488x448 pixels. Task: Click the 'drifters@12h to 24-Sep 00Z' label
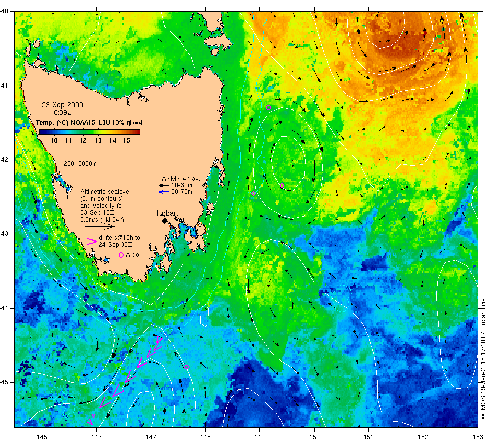click(120, 241)
